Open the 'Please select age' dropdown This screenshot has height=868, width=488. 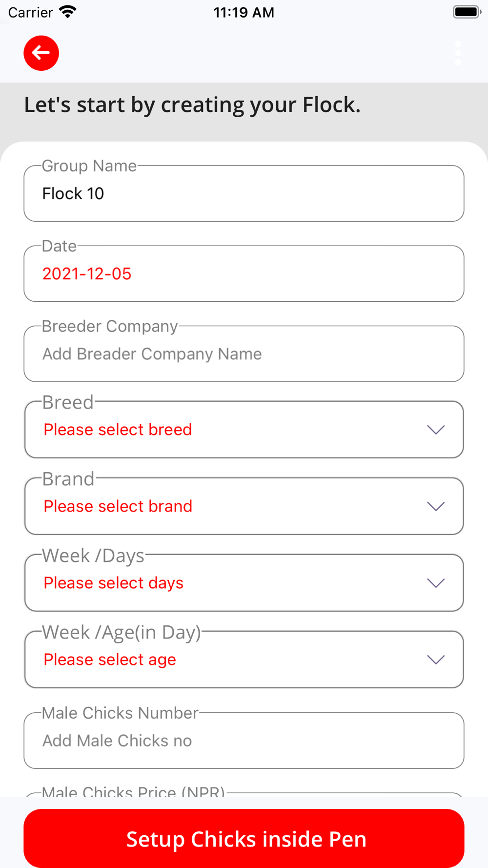pyautogui.click(x=244, y=660)
